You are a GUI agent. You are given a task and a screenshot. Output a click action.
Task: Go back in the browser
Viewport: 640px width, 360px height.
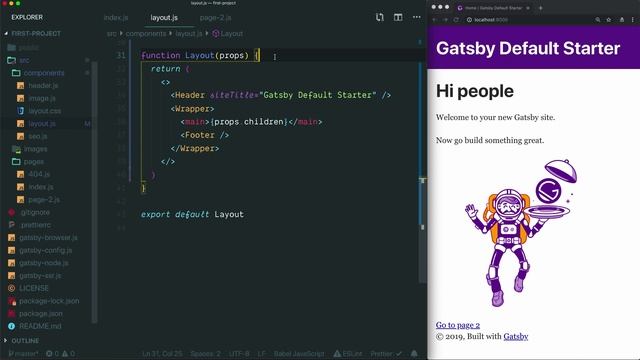pyautogui.click(x=435, y=20)
